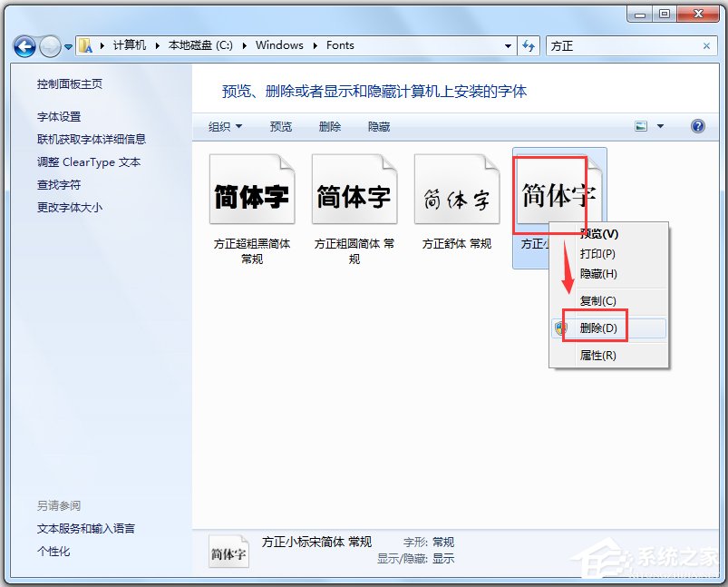Select 计算机 in the address path
This screenshot has width=728, height=587.
pyautogui.click(x=130, y=45)
